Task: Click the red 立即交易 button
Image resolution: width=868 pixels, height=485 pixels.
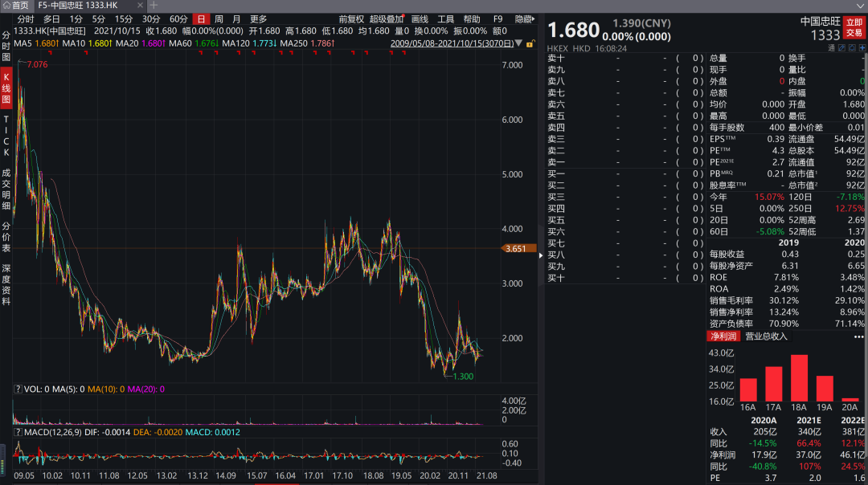Action: pos(854,27)
